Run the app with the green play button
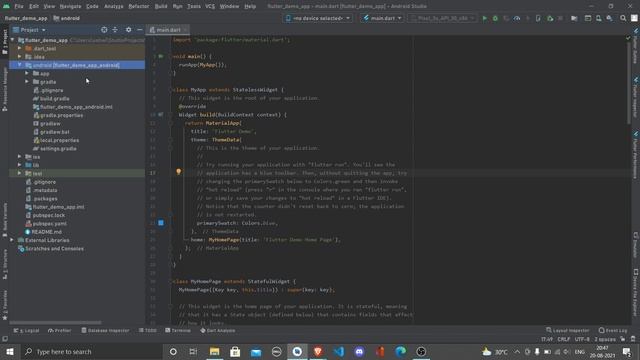This screenshot has height=360, width=640. pyautogui.click(x=484, y=18)
